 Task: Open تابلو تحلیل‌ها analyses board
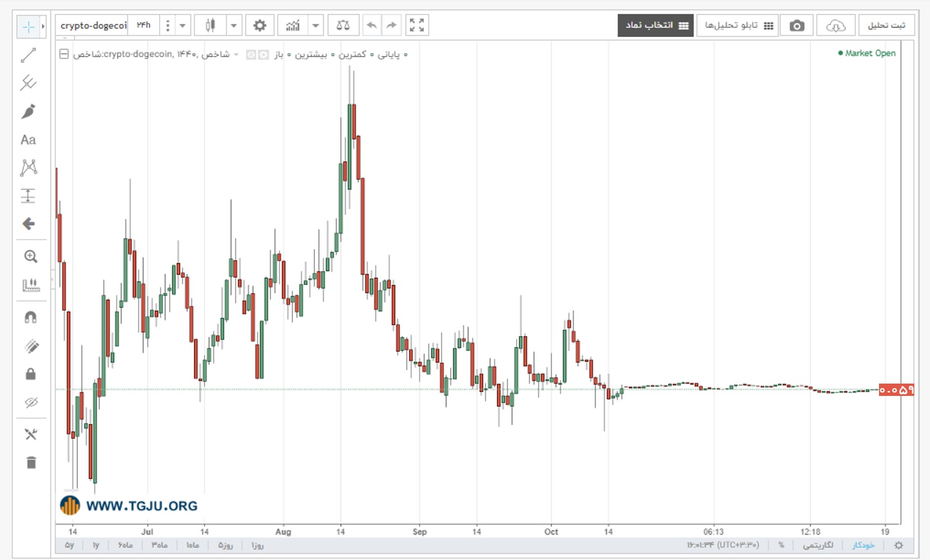(738, 26)
